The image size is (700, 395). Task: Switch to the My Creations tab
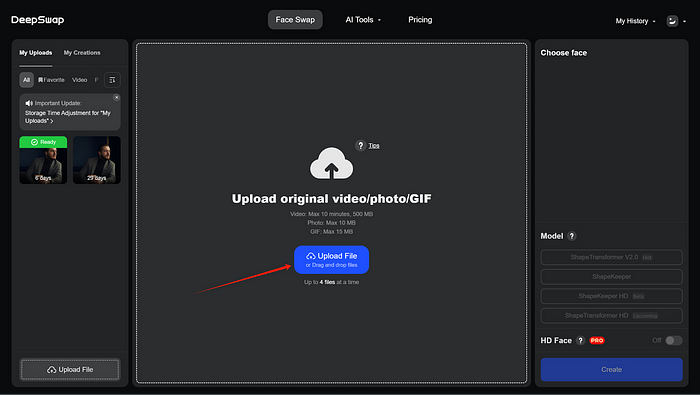coord(82,53)
